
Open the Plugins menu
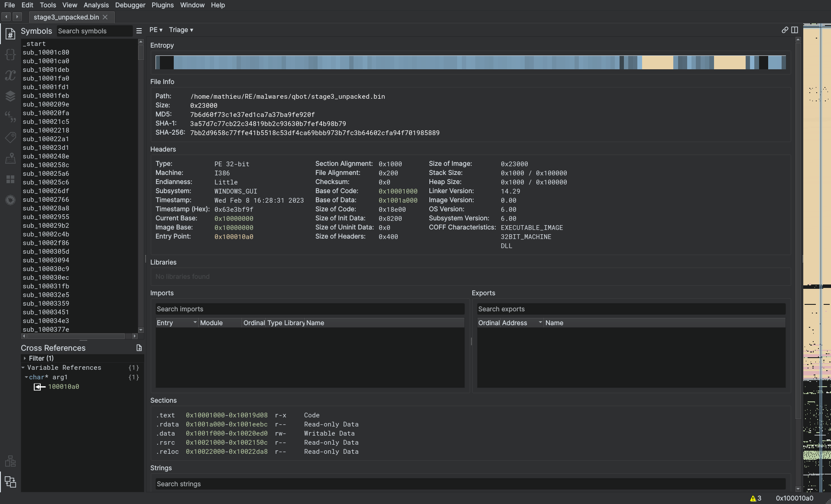[162, 5]
